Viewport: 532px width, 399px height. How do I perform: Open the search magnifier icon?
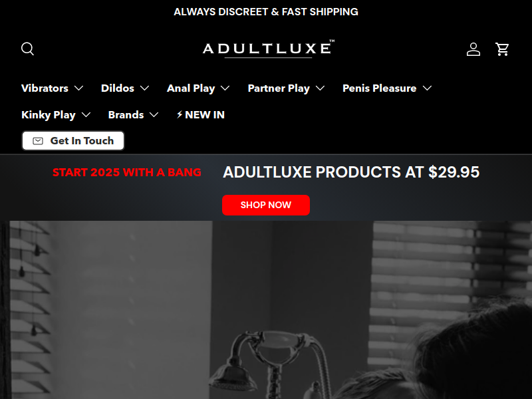pyautogui.click(x=27, y=49)
